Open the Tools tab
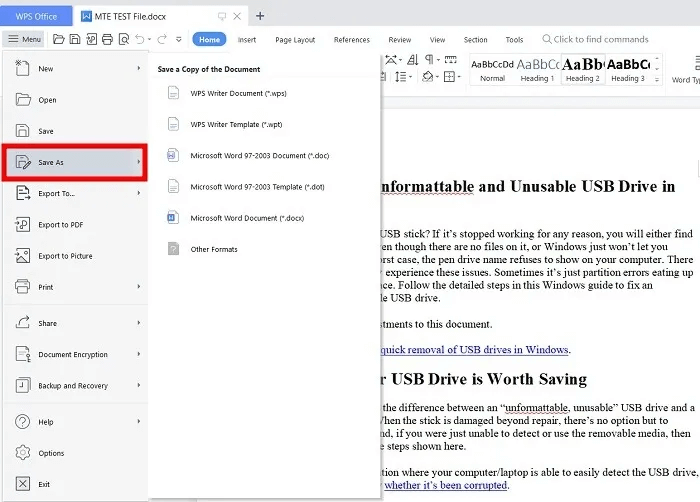700x502 pixels. 514,40
